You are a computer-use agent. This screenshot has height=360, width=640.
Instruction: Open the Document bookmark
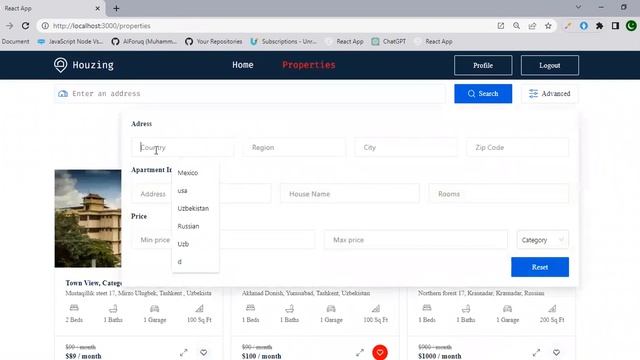pyautogui.click(x=15, y=41)
